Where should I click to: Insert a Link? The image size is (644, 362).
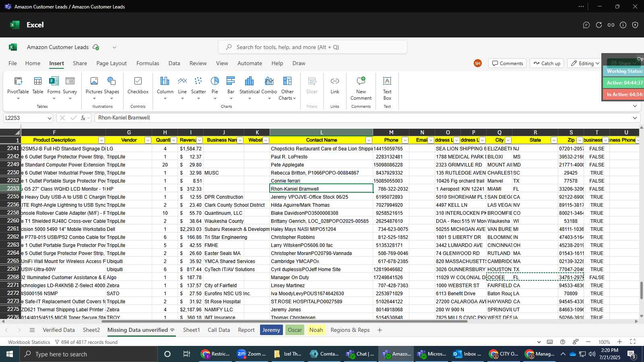[335, 85]
